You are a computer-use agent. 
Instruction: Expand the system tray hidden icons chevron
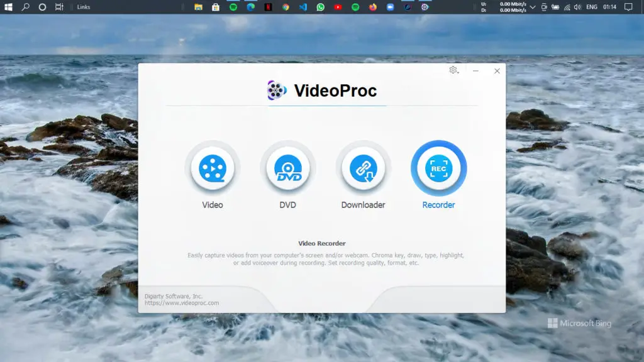533,7
